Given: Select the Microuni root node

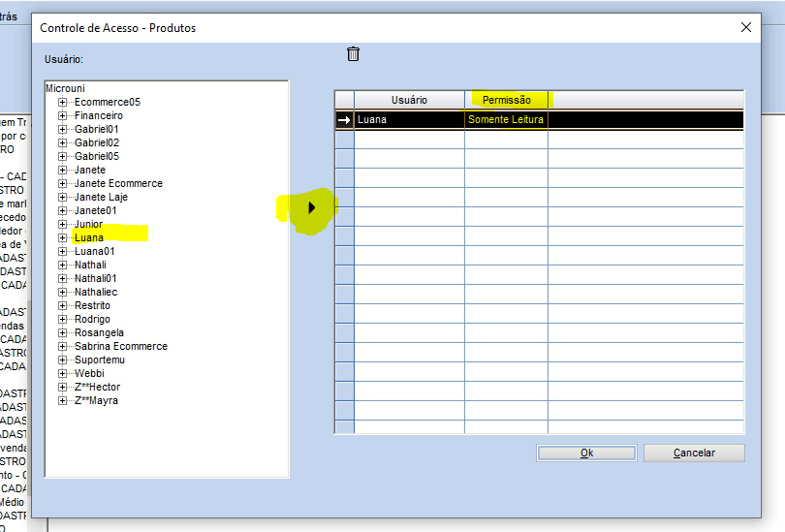Looking at the screenshot, I should pyautogui.click(x=66, y=88).
